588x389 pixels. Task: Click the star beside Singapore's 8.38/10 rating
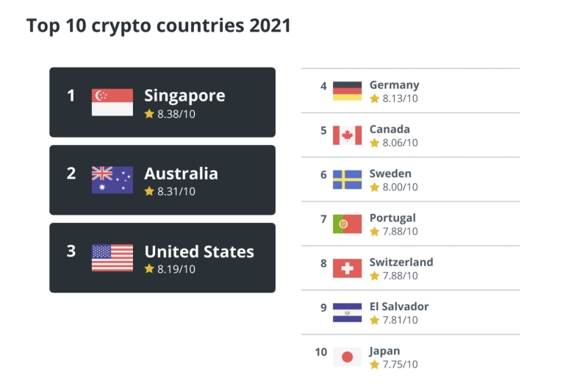coord(149,114)
